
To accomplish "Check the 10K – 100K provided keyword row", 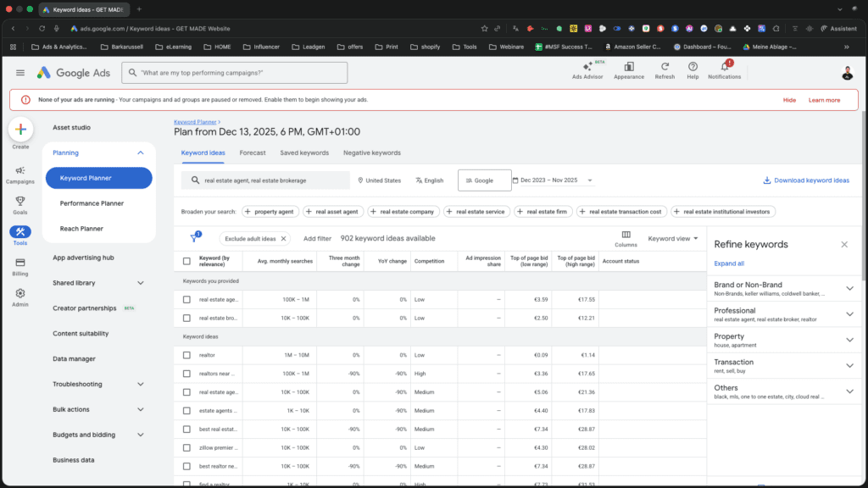I will [x=186, y=319].
